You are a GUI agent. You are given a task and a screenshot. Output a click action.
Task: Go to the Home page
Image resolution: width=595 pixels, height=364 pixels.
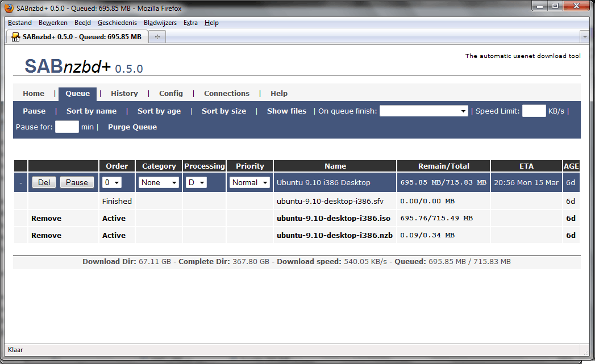(x=34, y=93)
